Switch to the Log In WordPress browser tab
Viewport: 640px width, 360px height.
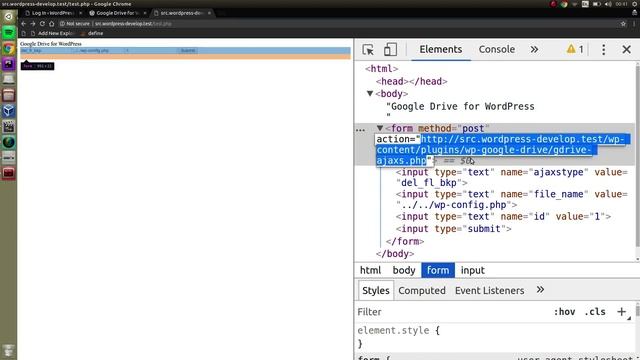click(52, 13)
